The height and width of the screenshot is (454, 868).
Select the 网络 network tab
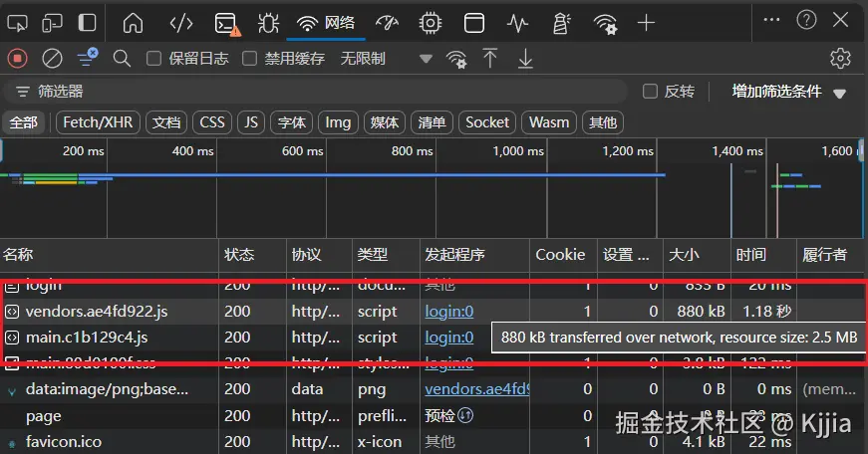point(326,23)
